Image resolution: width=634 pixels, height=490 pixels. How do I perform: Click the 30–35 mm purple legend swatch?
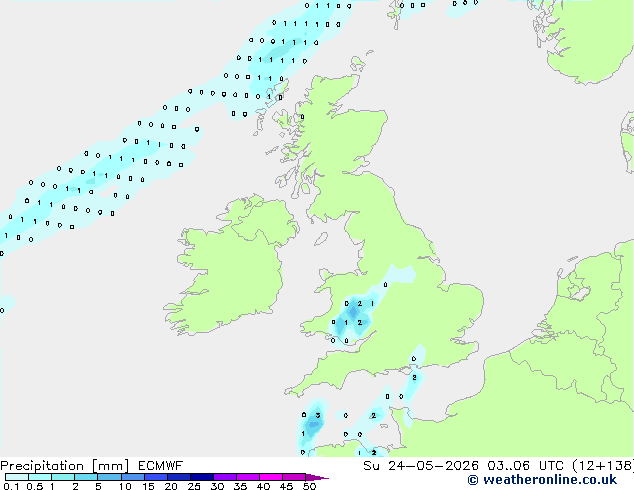225,477
